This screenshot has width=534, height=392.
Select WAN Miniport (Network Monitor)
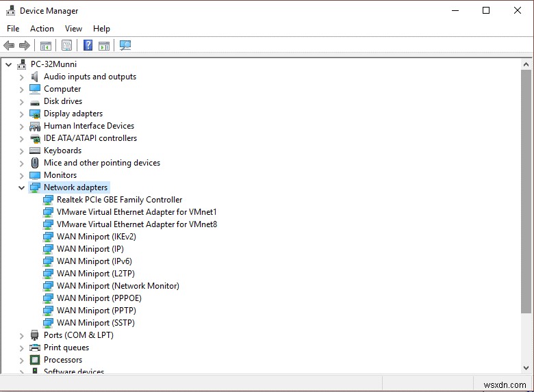pos(118,286)
